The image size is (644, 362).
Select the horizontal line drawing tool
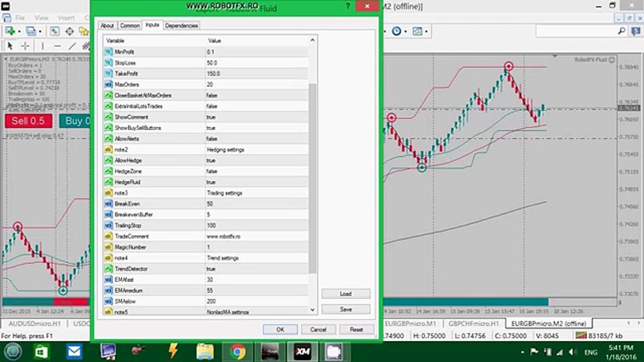click(x=57, y=46)
